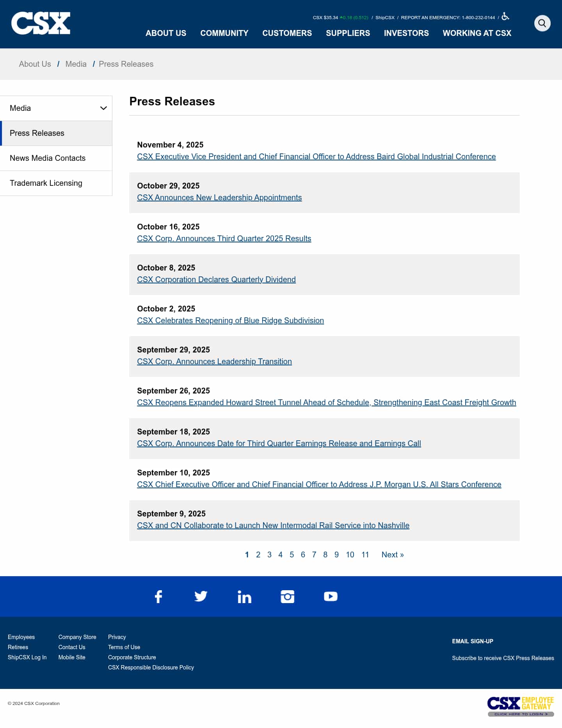The width and height of the screenshot is (562, 728).
Task: Click Next » pagination link
Action: pyautogui.click(x=393, y=555)
